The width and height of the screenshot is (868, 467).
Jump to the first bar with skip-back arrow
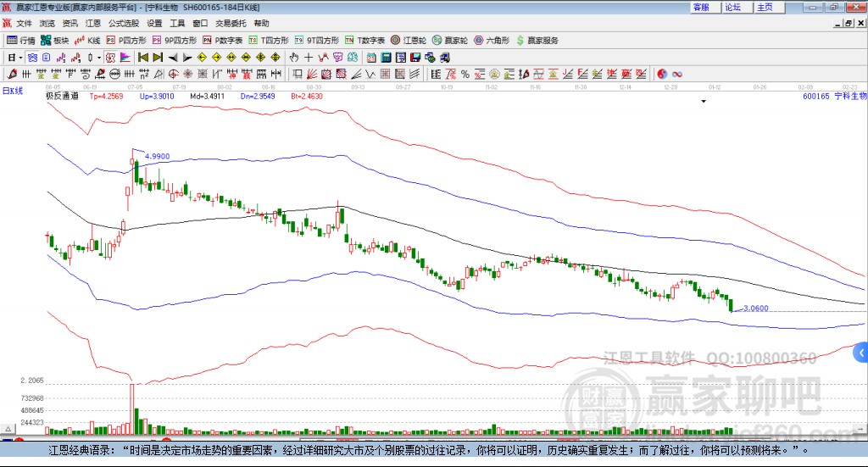(x=142, y=57)
